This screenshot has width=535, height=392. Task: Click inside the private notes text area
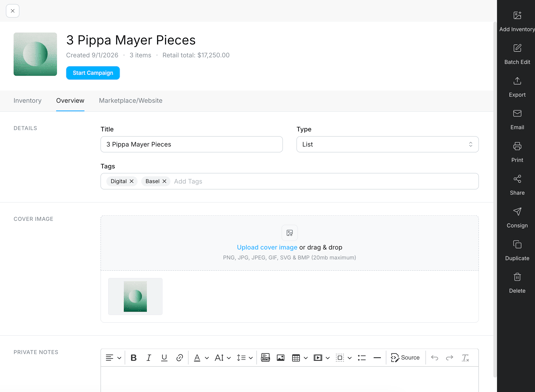coord(289,379)
